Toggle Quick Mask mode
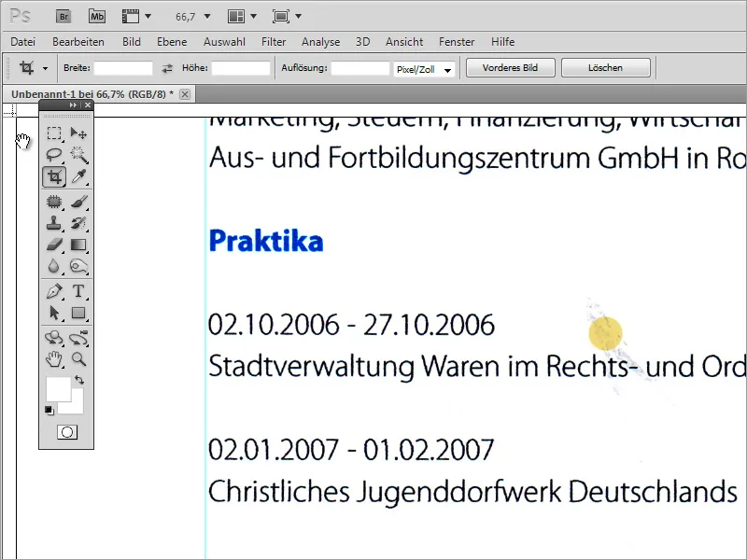Screen dimensions: 747x560 67,432
